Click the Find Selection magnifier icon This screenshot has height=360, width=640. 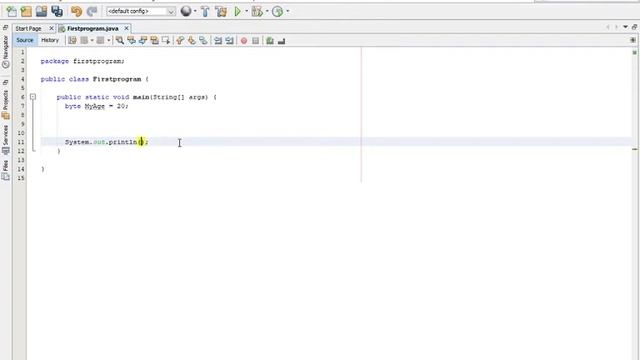click(120, 40)
